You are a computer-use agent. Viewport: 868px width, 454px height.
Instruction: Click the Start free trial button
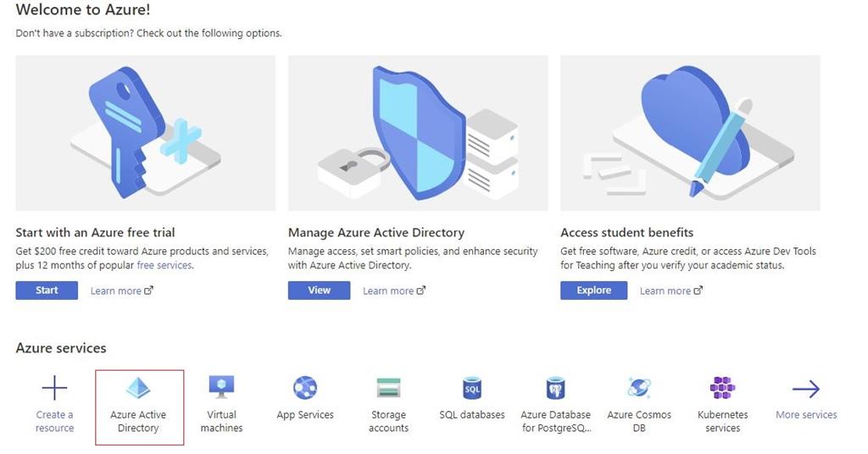point(47,291)
